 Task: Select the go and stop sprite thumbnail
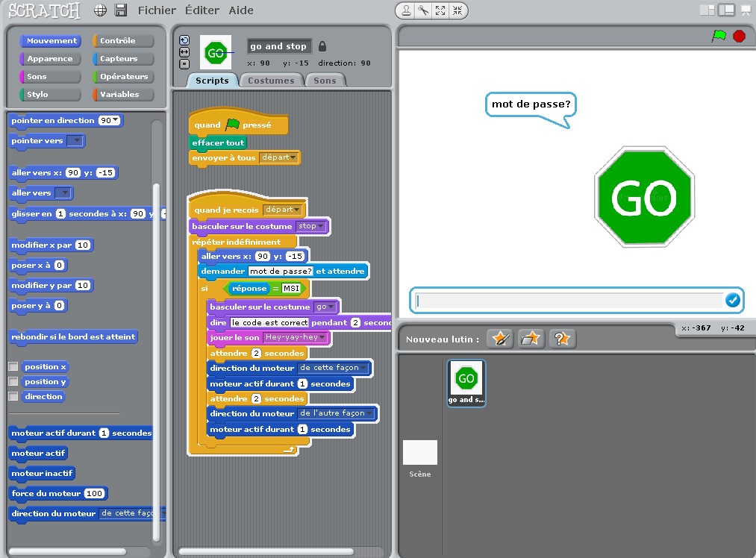coord(466,383)
